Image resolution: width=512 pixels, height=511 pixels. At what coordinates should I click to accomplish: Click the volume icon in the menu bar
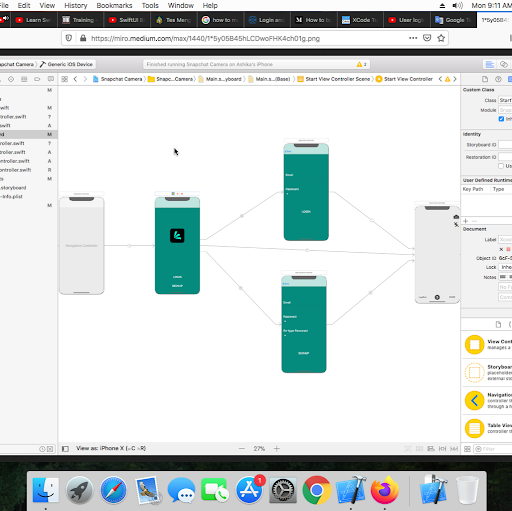click(457, 5)
